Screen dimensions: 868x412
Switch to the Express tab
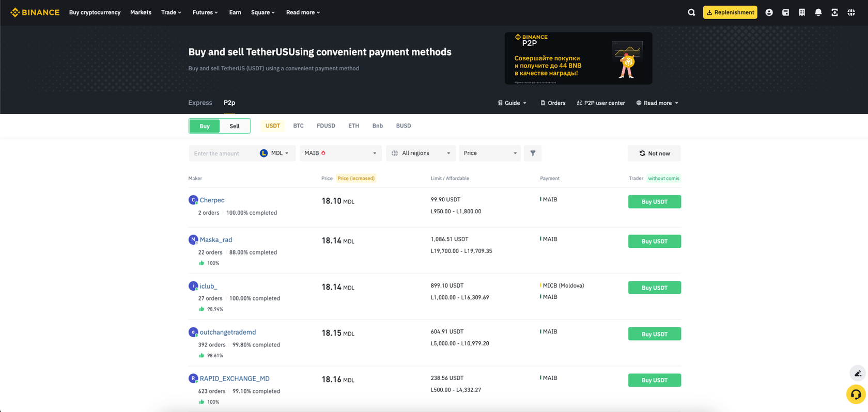point(200,103)
